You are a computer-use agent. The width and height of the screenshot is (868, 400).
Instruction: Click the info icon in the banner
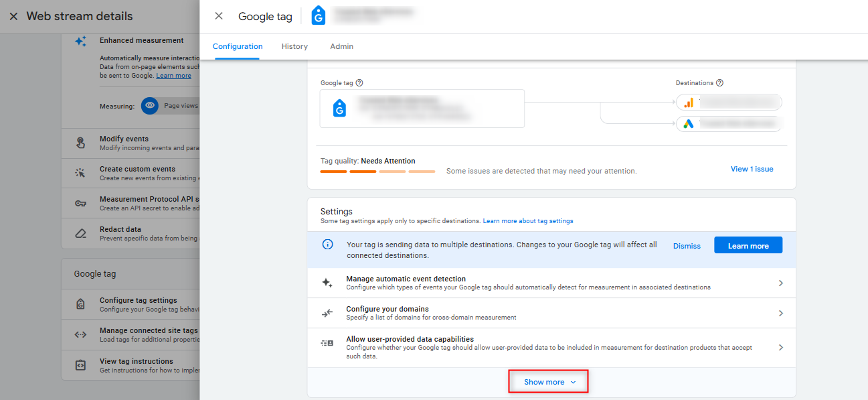point(328,245)
